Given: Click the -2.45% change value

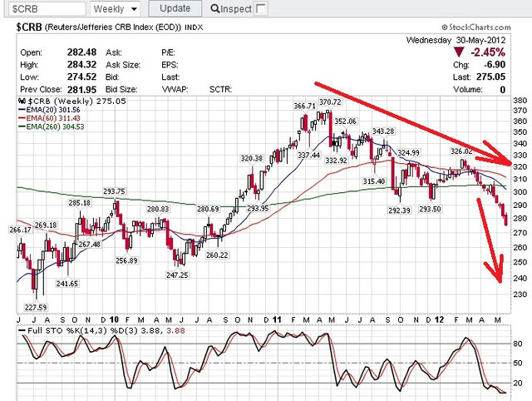Looking at the screenshot, I should pyautogui.click(x=488, y=52).
